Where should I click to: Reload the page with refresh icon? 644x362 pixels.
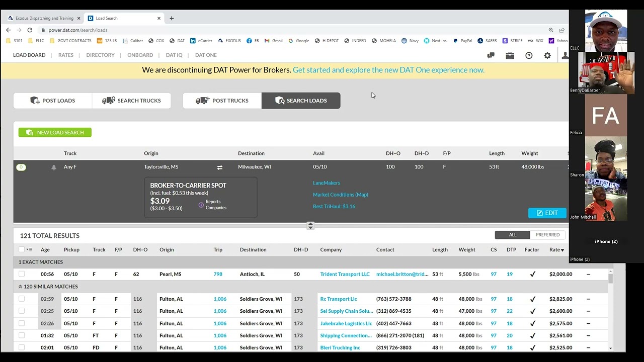point(30,30)
